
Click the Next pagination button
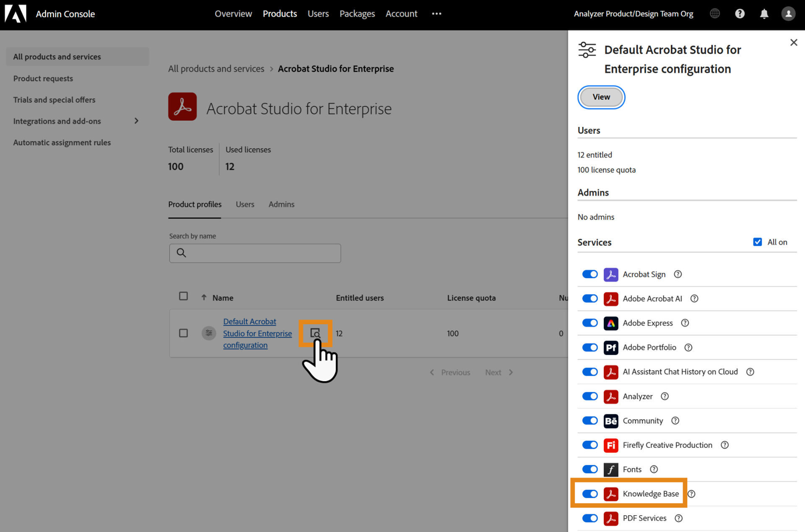pos(499,372)
